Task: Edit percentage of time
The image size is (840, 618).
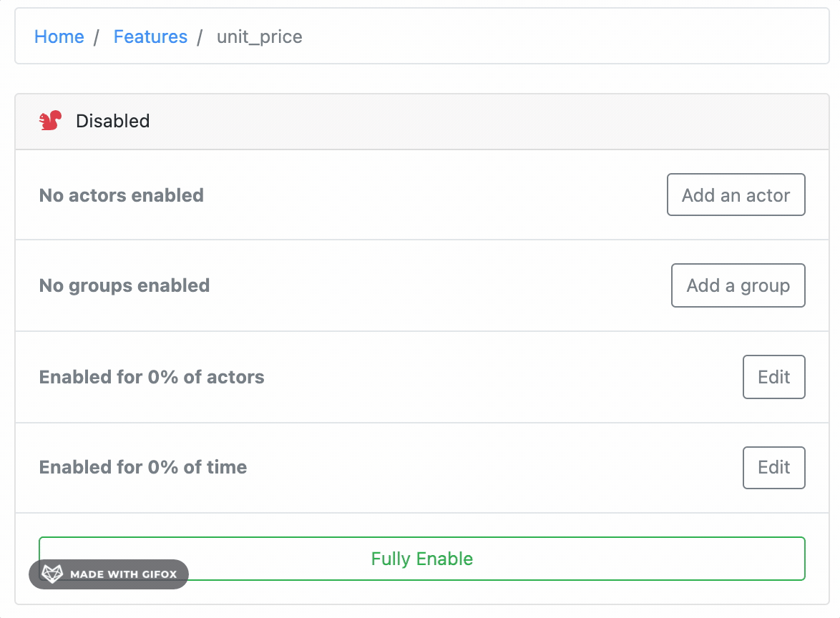Action: [773, 468]
